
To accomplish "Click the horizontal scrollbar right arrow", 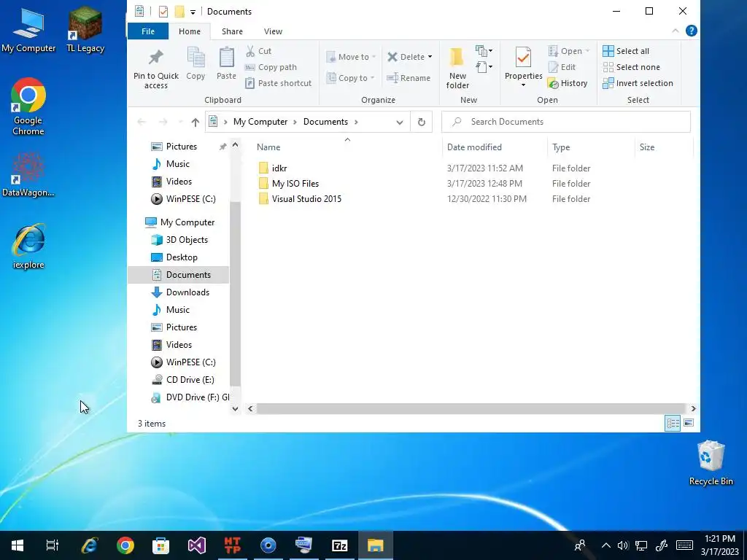I will click(693, 408).
